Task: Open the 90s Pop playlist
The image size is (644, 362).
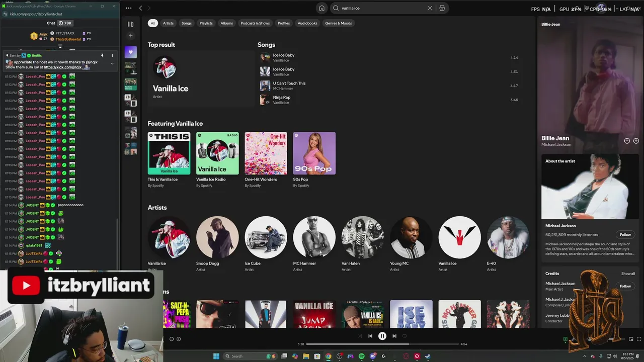Action: [x=314, y=160]
